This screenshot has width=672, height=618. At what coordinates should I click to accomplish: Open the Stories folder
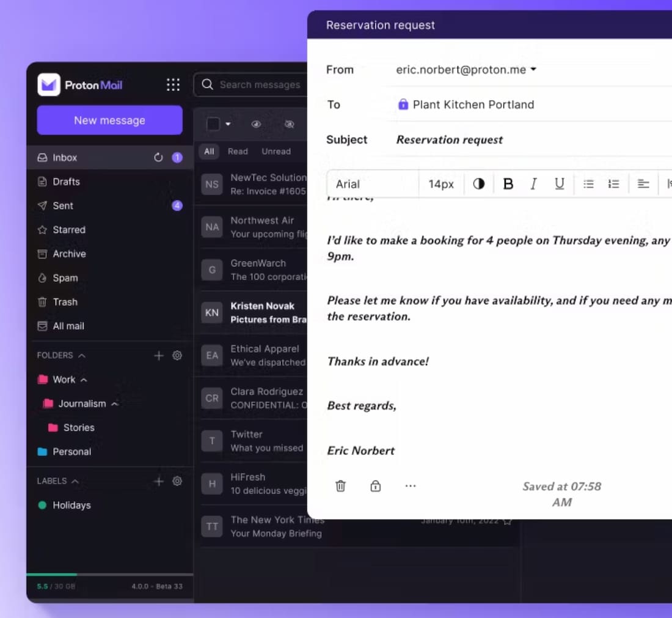tap(110, 427)
